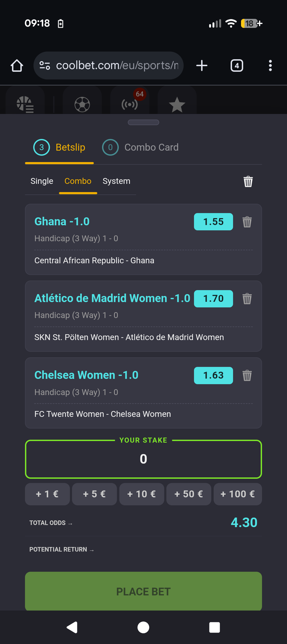Screen dimensions: 287x644
Task: Tap the Place Bet button
Action: tap(143, 591)
